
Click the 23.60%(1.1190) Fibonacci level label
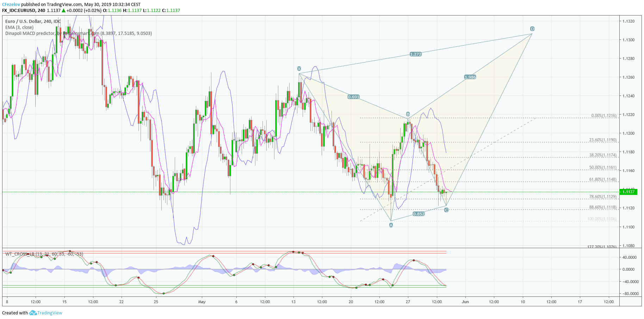603,140
